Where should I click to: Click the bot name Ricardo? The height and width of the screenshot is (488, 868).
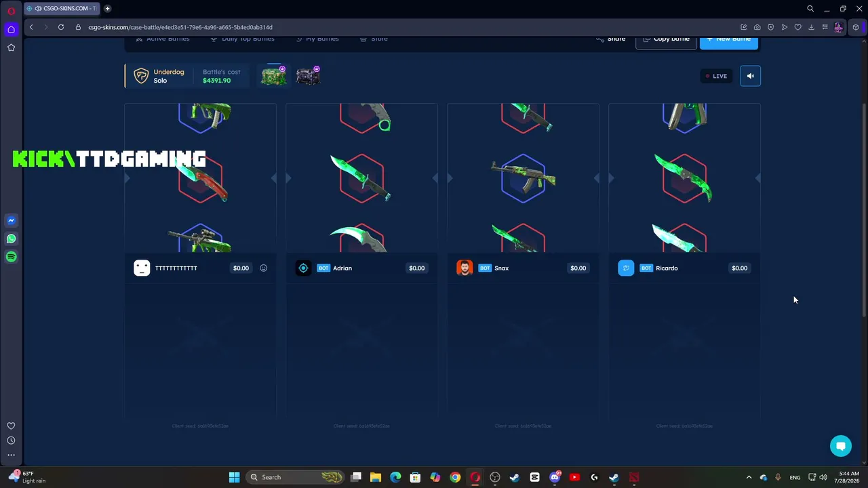(x=667, y=268)
